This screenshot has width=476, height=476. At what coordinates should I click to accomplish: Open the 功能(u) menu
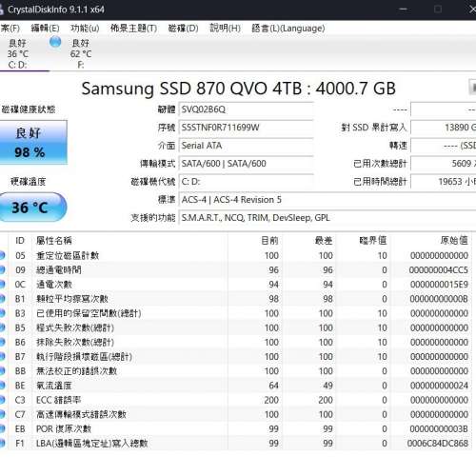[x=85, y=29]
